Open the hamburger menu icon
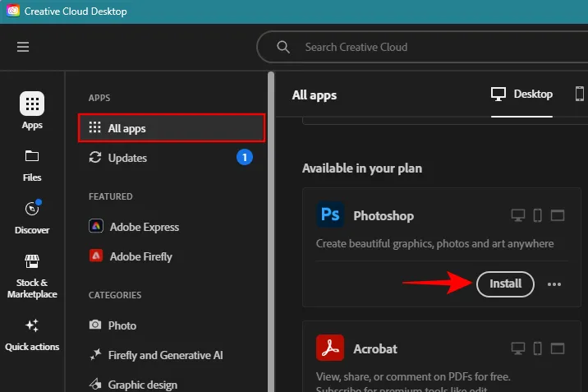The height and width of the screenshot is (392, 588). [x=23, y=47]
